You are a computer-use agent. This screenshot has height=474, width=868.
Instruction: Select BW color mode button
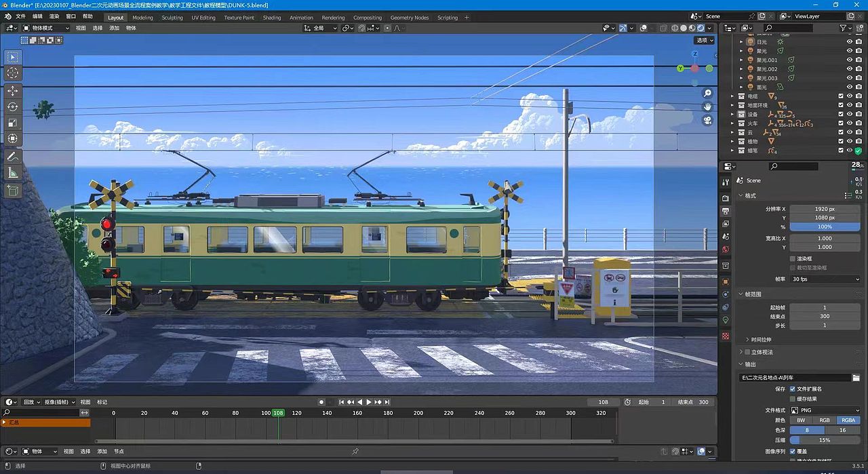coord(801,420)
